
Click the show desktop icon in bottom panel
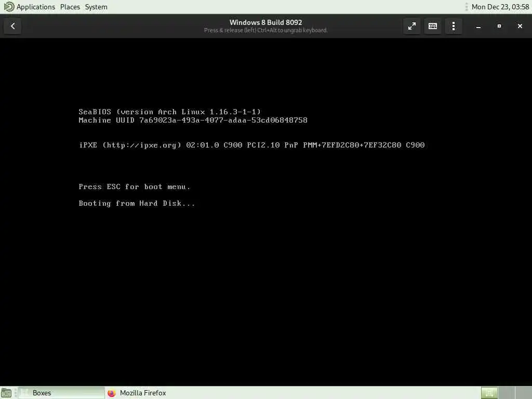point(6,393)
